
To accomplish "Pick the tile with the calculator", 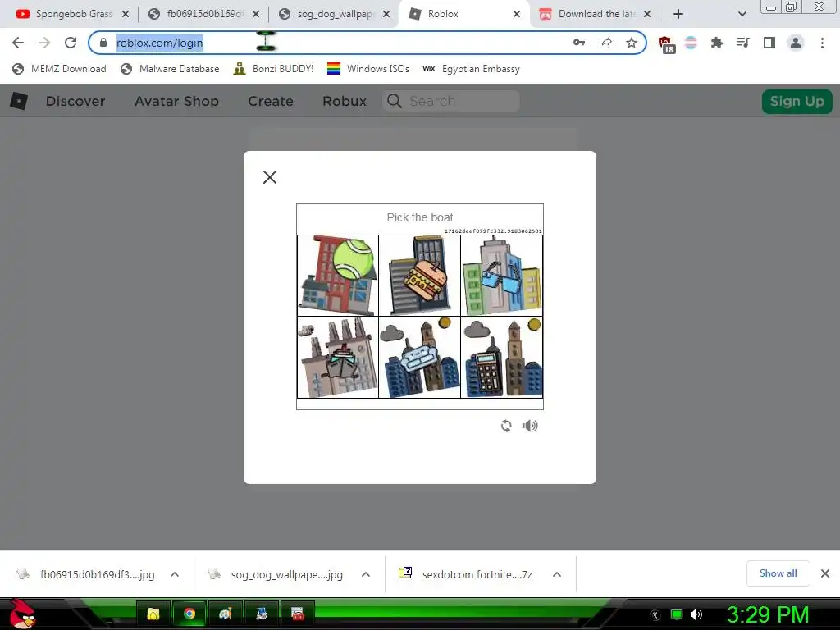I will click(x=501, y=358).
